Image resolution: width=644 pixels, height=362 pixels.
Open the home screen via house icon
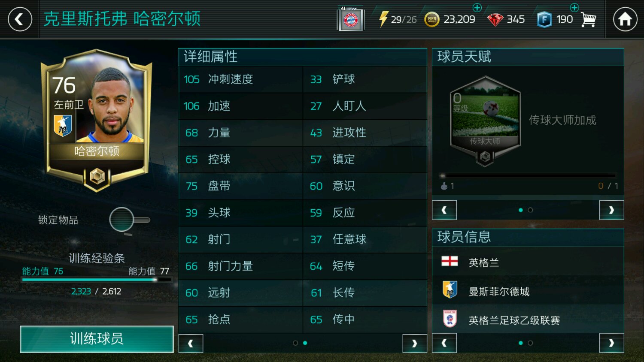[x=625, y=19]
